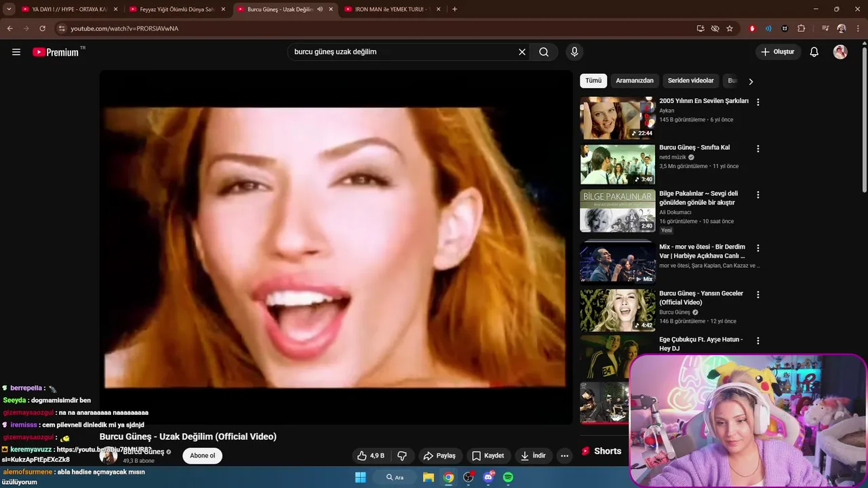Open Burcu Güneş channel name link
The width and height of the screenshot is (868, 488).
(144, 451)
